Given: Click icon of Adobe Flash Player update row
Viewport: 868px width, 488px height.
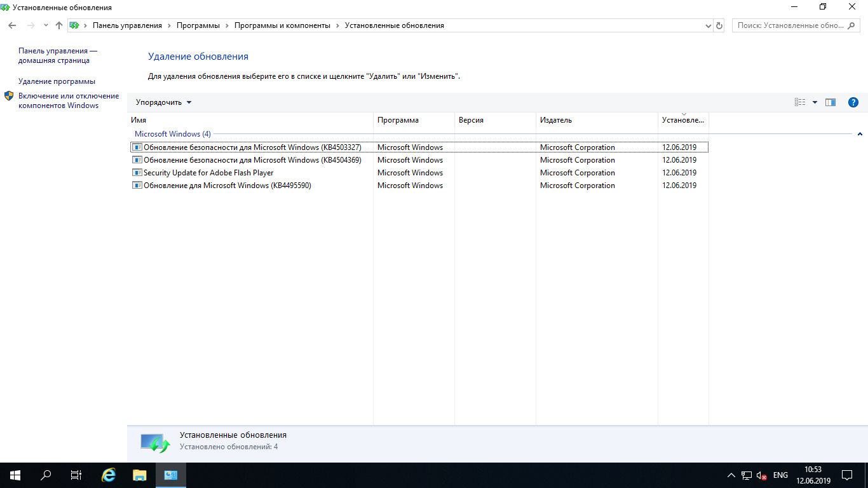Looking at the screenshot, I should (137, 173).
